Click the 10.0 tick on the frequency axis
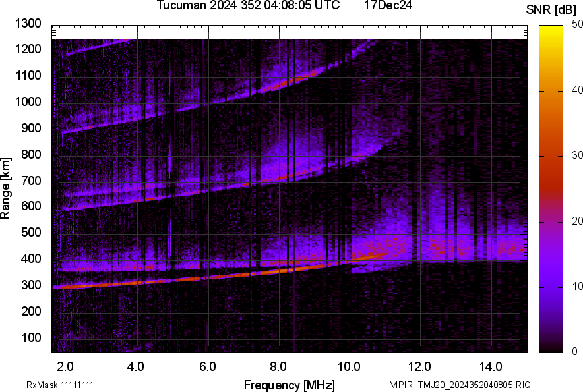Viewport: 583px width, 392px height. tap(349, 366)
